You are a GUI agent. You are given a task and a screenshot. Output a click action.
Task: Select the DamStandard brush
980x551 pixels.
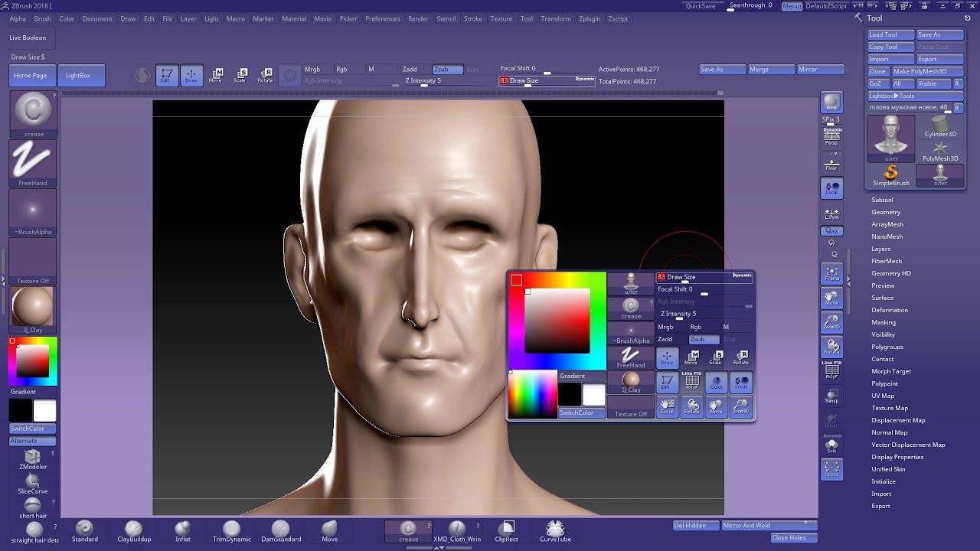(x=281, y=530)
